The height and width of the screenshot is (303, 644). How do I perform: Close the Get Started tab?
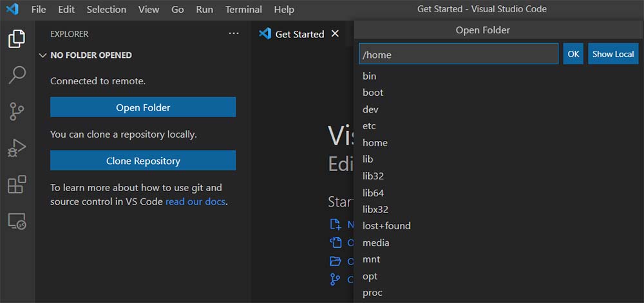coord(335,33)
